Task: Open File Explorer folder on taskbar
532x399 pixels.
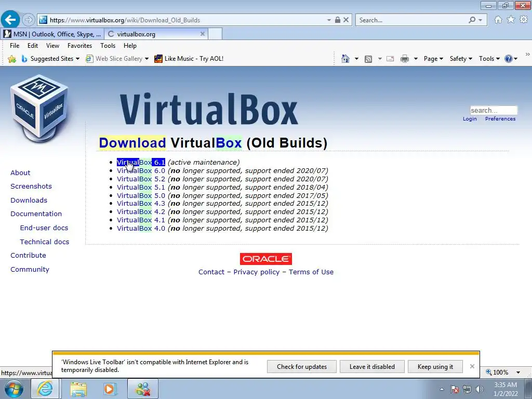Action: pos(78,389)
